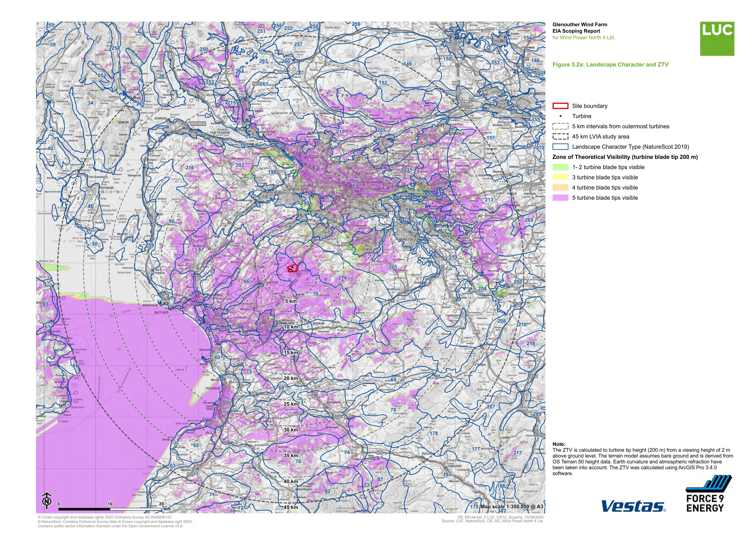Click the '10 km' distance ring label

click(291, 327)
